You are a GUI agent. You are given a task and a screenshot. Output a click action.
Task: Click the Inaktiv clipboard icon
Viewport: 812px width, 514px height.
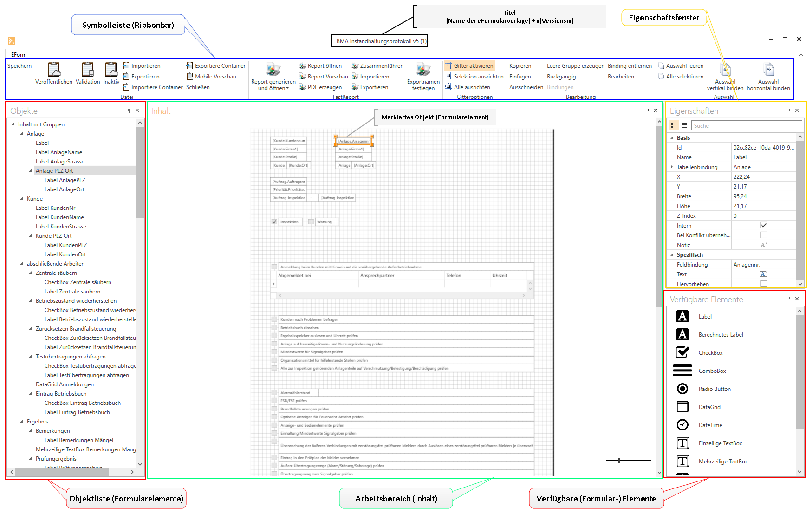[x=111, y=70]
